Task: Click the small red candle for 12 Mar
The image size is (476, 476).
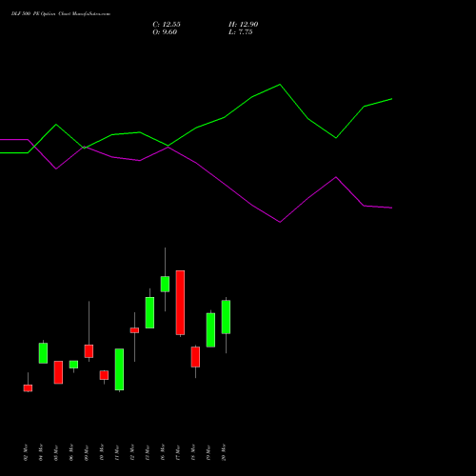Action: 134,330
